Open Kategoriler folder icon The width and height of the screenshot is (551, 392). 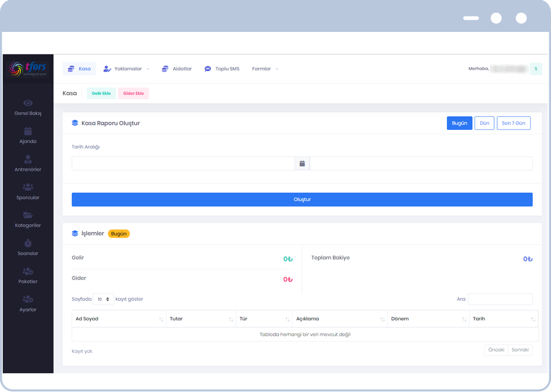(28, 215)
